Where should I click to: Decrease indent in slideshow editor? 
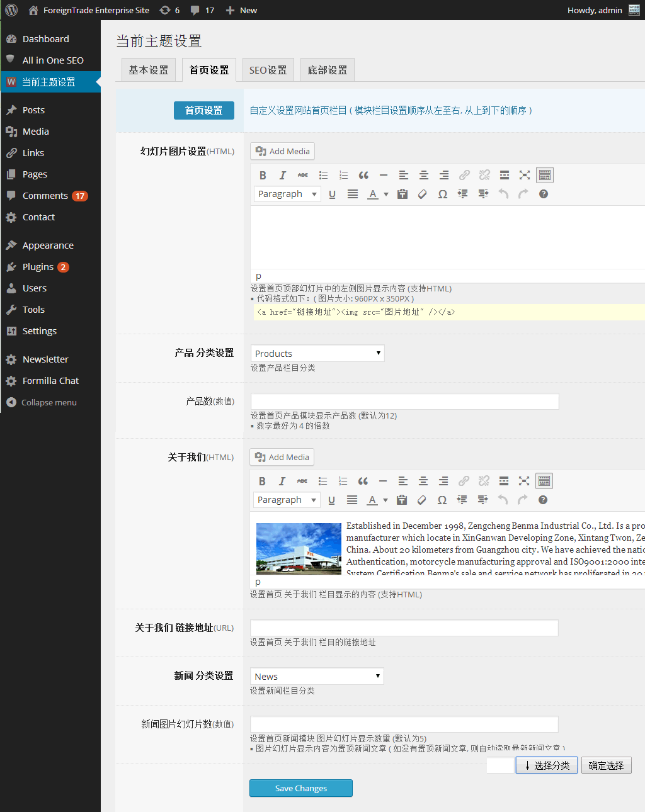coord(463,194)
